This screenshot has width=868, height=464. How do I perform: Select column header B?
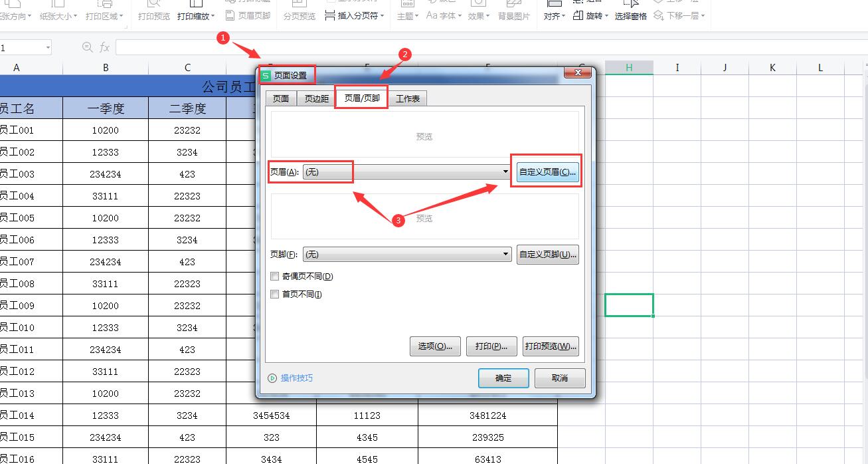106,67
